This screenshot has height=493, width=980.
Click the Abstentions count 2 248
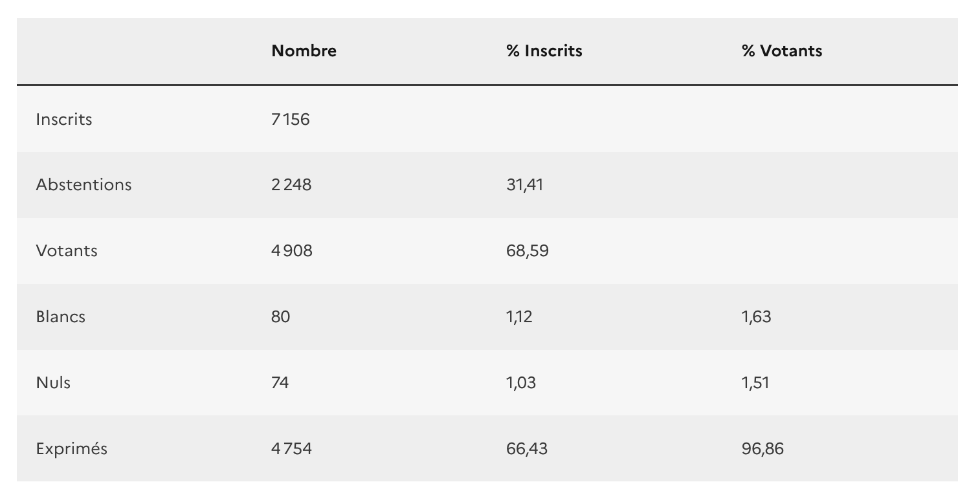(291, 185)
